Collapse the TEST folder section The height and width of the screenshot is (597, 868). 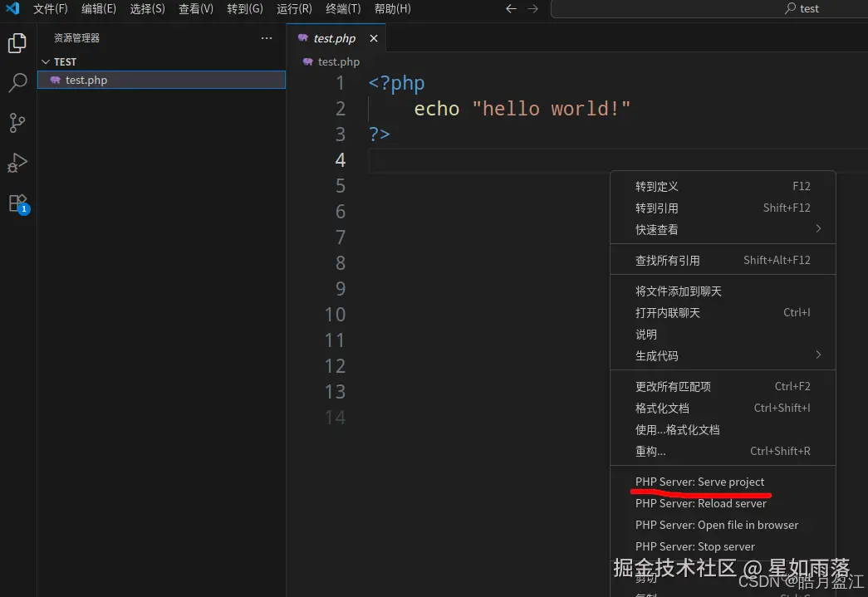tap(162, 61)
